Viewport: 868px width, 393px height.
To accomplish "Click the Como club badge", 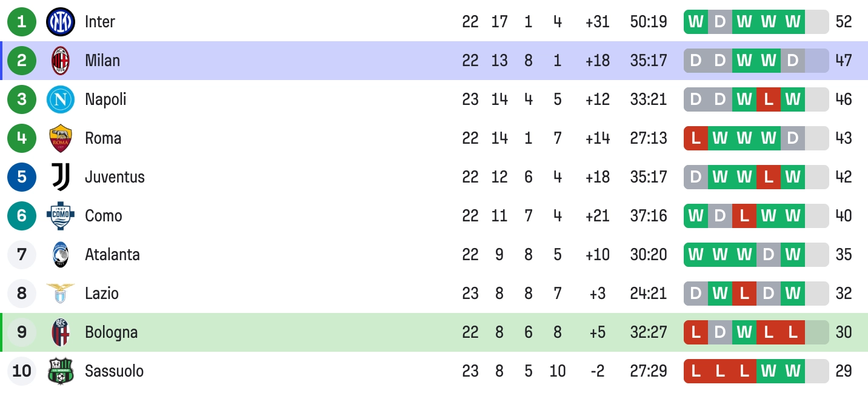I will click(61, 216).
